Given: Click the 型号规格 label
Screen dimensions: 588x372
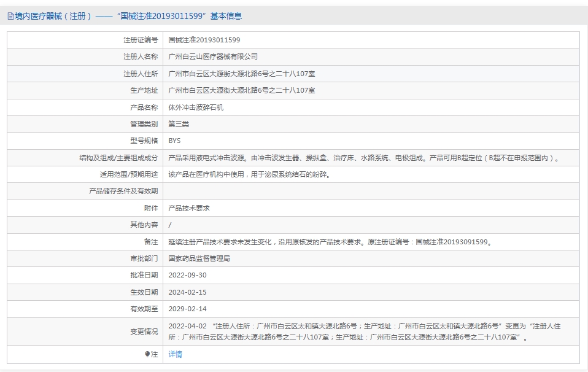Looking at the screenshot, I should [x=144, y=141].
